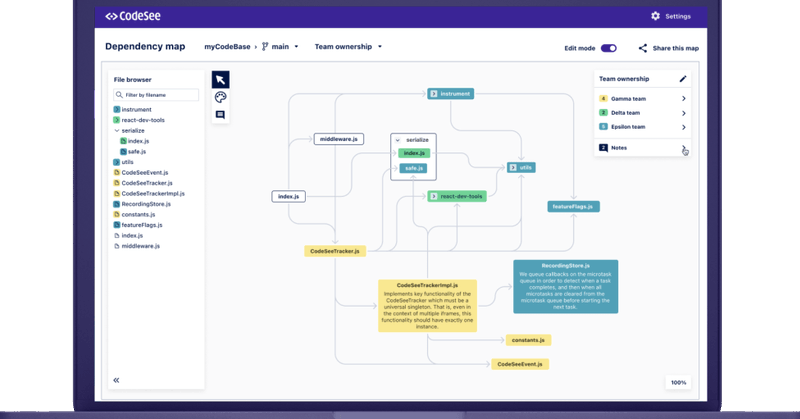Open the Team ownership view dropdown

click(380, 46)
